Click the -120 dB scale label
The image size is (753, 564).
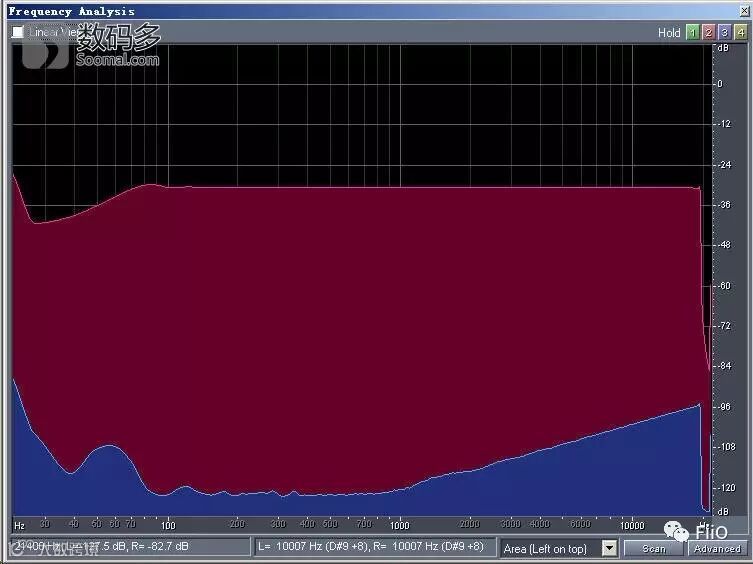[x=727, y=488]
